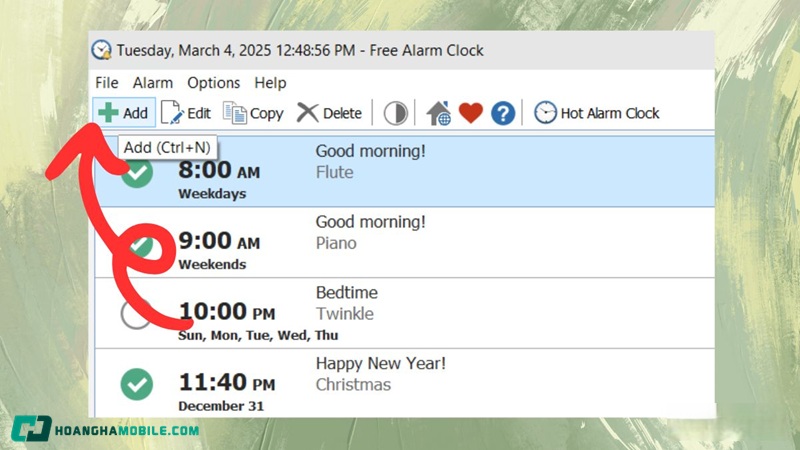
Task: Select the 9:00 AM Piano alarm row
Action: coord(450,243)
